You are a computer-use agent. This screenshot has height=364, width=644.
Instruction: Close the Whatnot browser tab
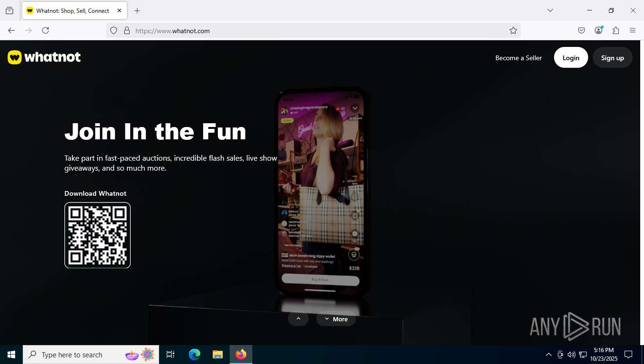click(119, 10)
